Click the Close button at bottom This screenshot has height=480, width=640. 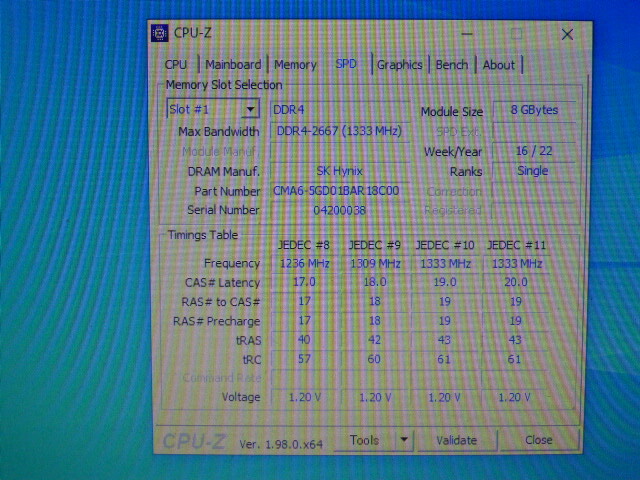pos(539,440)
